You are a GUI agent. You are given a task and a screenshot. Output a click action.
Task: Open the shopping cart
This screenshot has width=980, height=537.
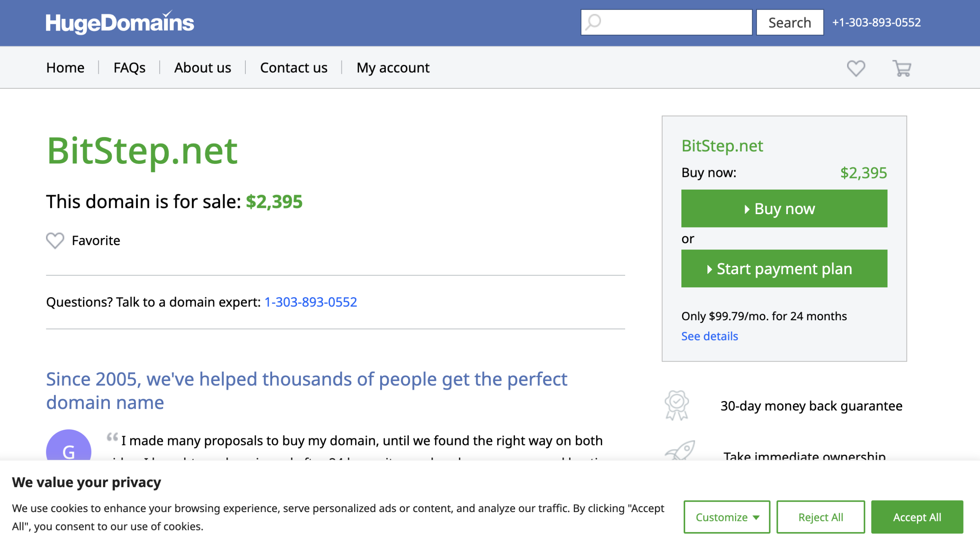click(901, 68)
